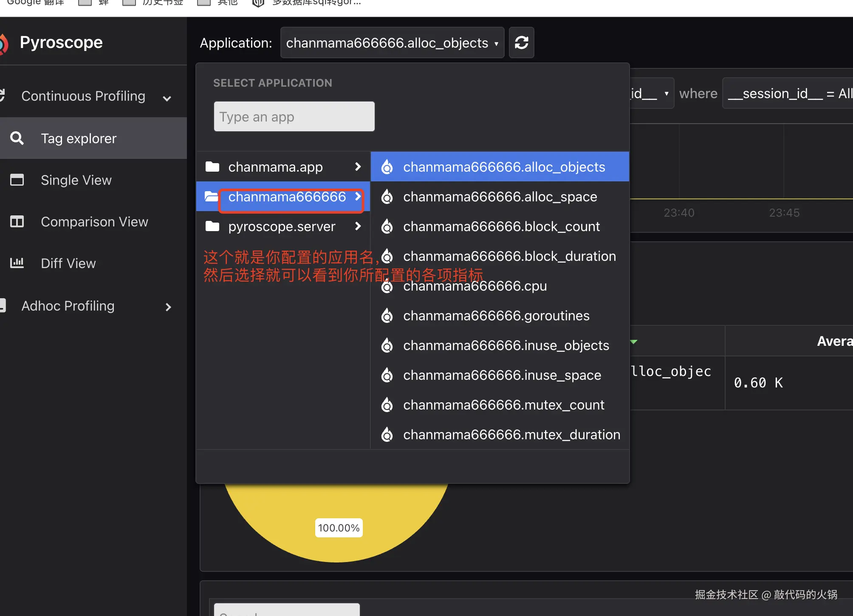Click the Pyroscope logo in sidebar
853x616 pixels.
[4, 43]
